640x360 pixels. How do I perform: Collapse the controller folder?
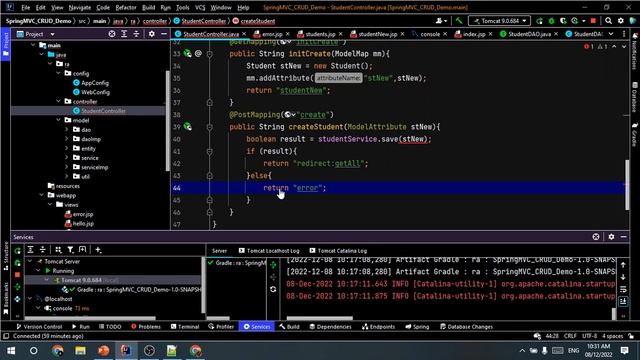[x=58, y=101]
